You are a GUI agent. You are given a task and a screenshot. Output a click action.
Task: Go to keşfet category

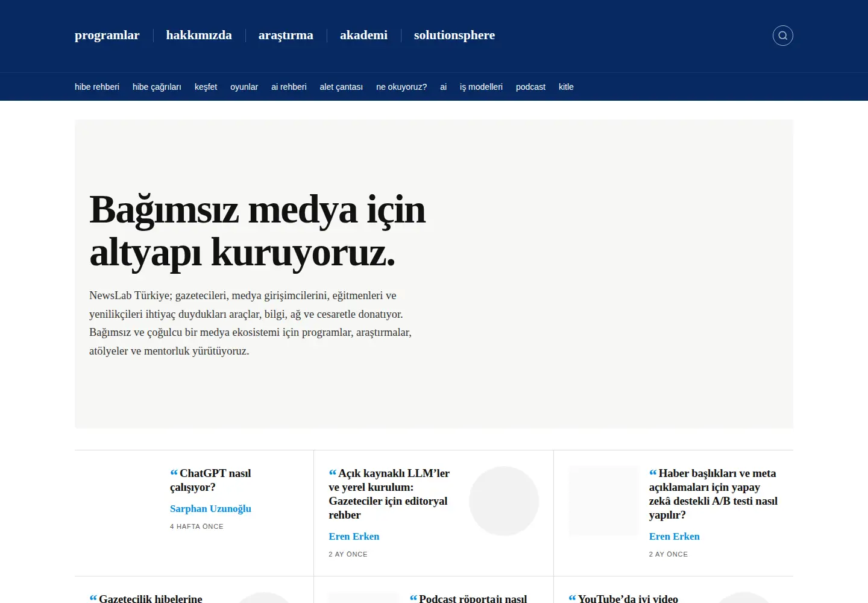(206, 87)
